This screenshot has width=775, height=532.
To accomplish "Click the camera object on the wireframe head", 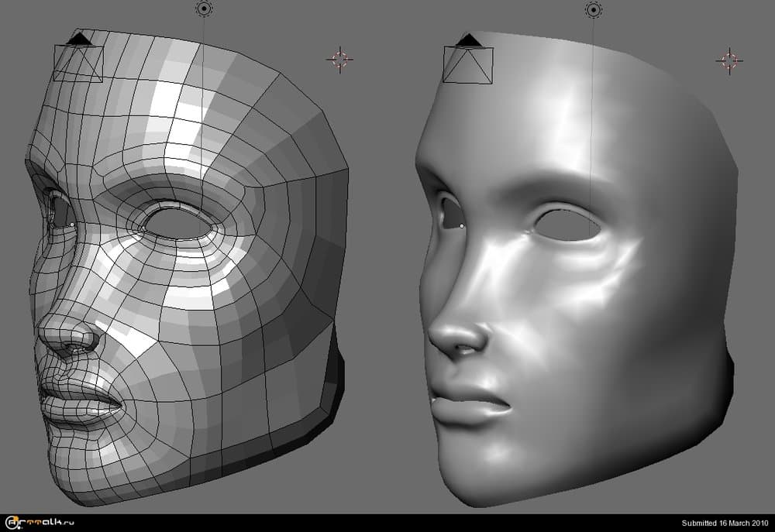I will coord(78,63).
